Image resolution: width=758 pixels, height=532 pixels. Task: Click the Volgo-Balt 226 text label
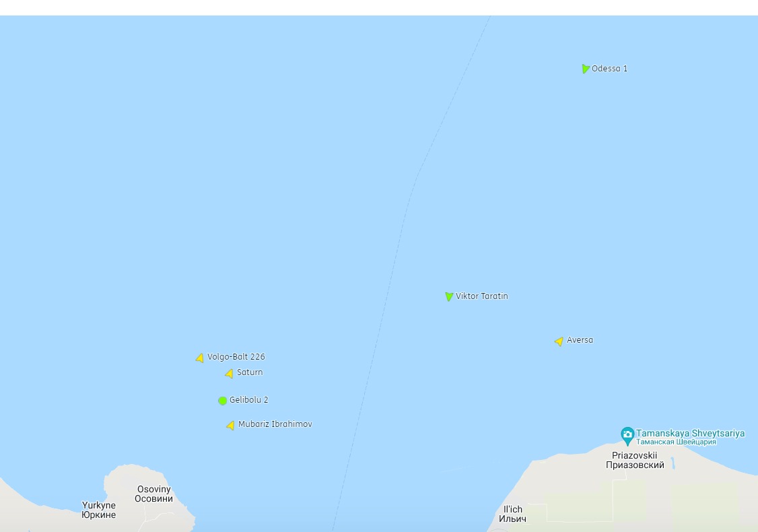pos(236,357)
